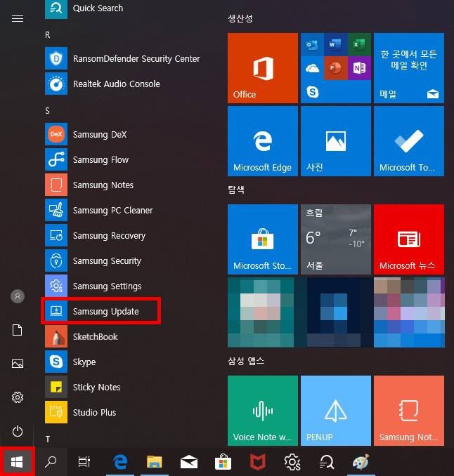Open Documents from the Start sidebar
454x476 pixels.
[18, 330]
